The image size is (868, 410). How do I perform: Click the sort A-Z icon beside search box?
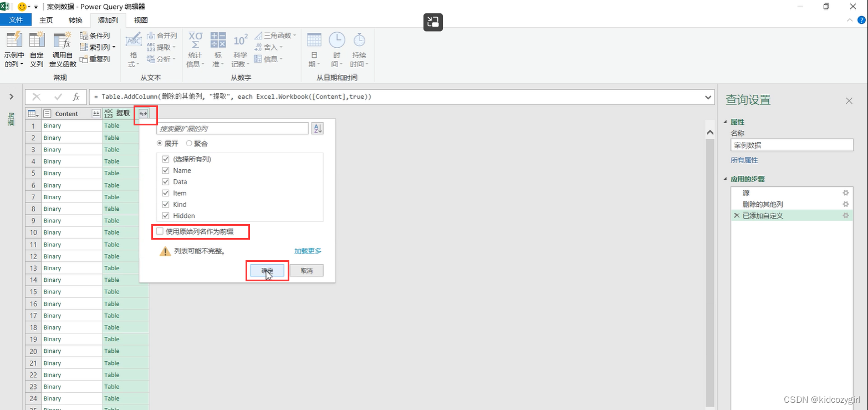click(x=317, y=128)
